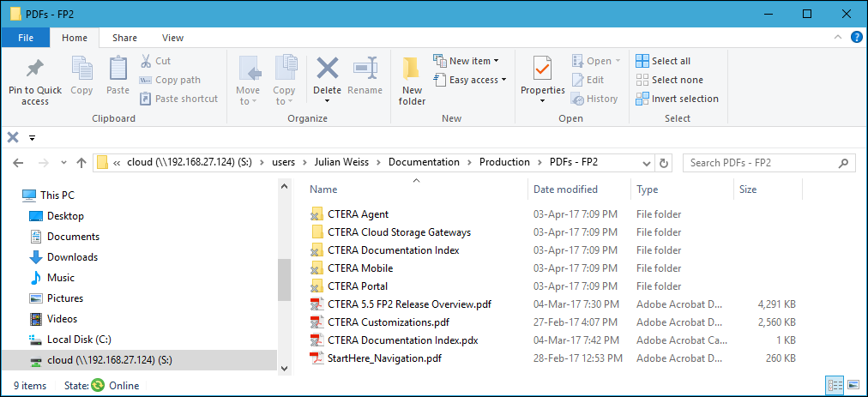Click the Paste clipboard icon
The width and height of the screenshot is (868, 397).
[118, 68]
